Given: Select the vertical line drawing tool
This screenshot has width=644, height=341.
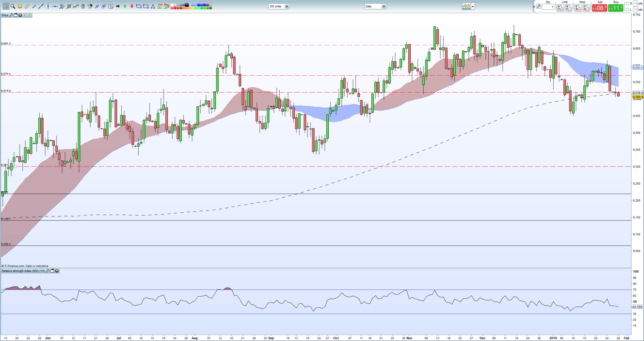Looking at the screenshot, I should [x=48, y=6].
